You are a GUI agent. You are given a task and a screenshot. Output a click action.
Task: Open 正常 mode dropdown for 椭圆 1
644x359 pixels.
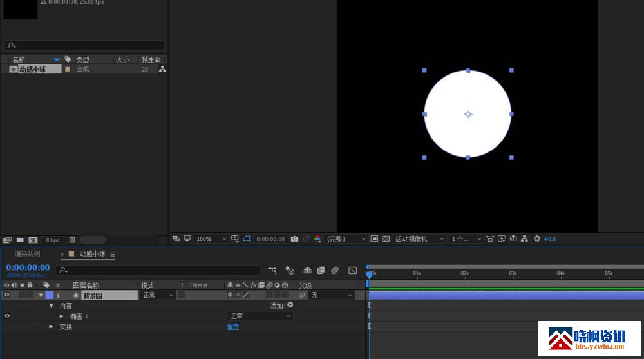pos(260,316)
